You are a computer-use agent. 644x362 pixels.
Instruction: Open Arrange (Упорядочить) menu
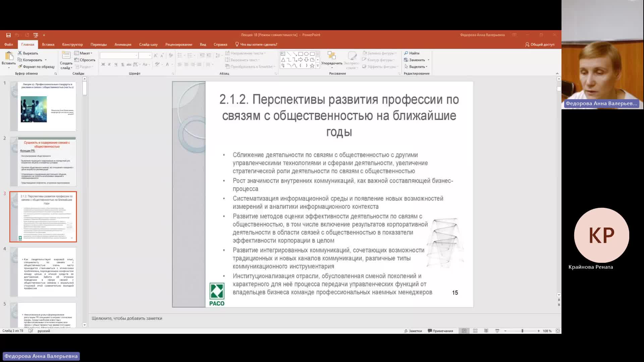(332, 60)
